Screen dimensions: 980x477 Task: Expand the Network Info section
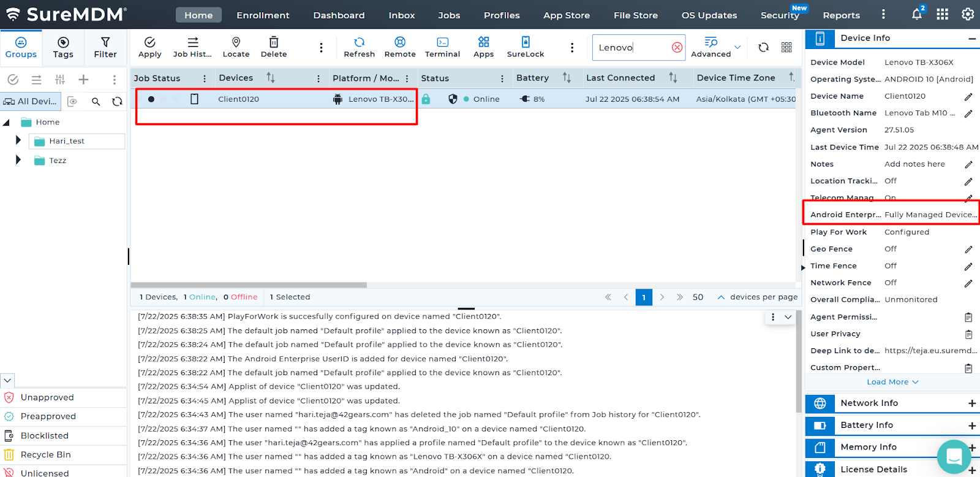click(x=972, y=403)
